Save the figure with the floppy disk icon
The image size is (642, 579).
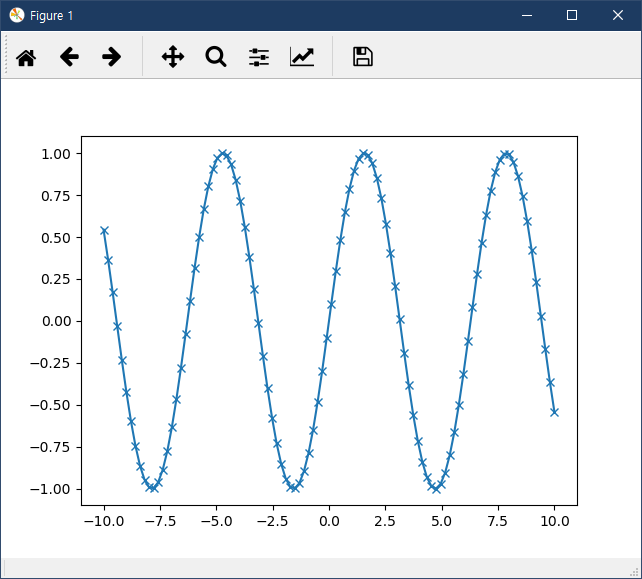(x=362, y=57)
